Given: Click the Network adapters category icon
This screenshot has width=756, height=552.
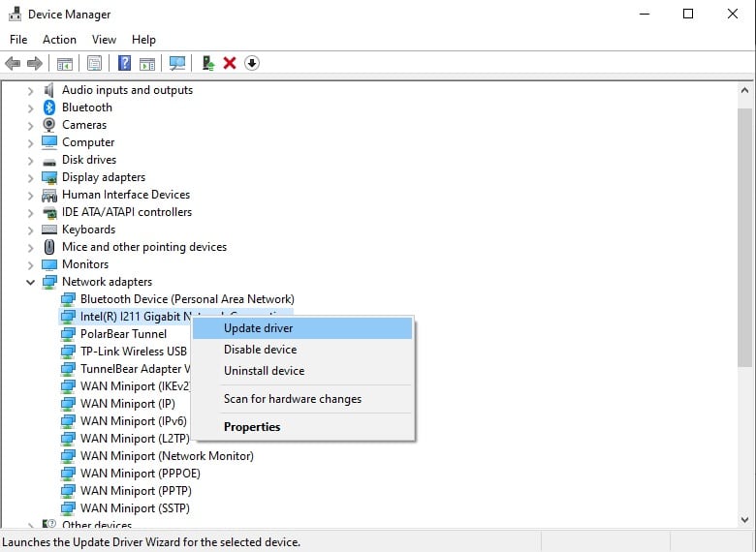Looking at the screenshot, I should [x=49, y=282].
